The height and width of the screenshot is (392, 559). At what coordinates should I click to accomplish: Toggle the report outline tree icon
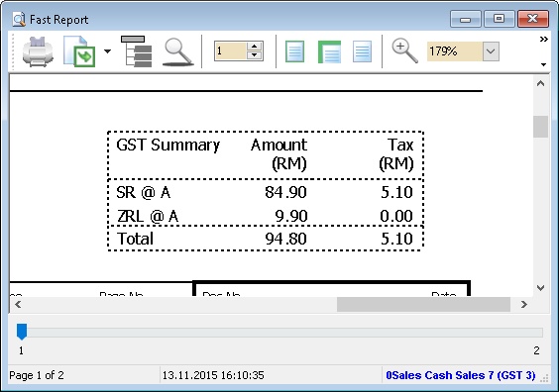[x=137, y=51]
